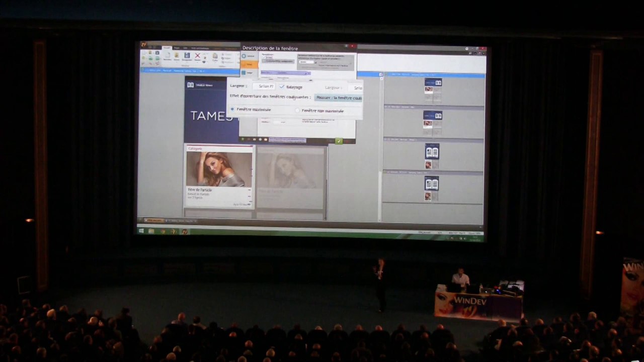Select the Catégorie article card with the photo

[219, 176]
